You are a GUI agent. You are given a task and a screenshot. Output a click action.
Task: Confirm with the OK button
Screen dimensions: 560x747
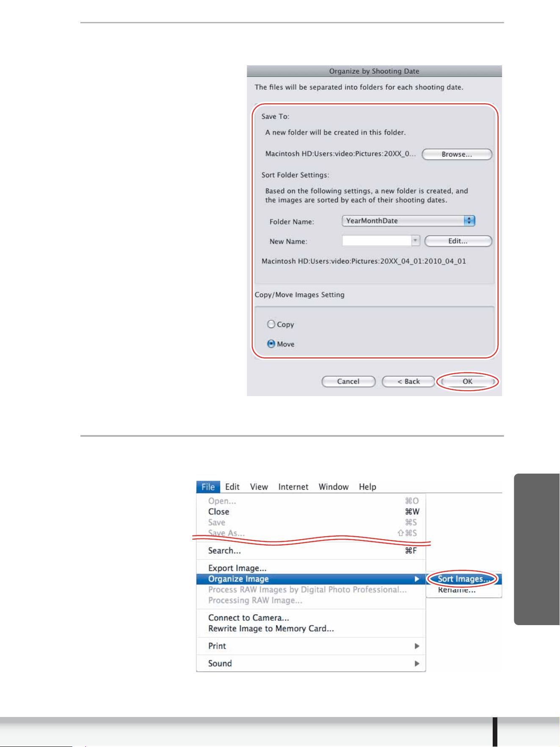pyautogui.click(x=468, y=381)
